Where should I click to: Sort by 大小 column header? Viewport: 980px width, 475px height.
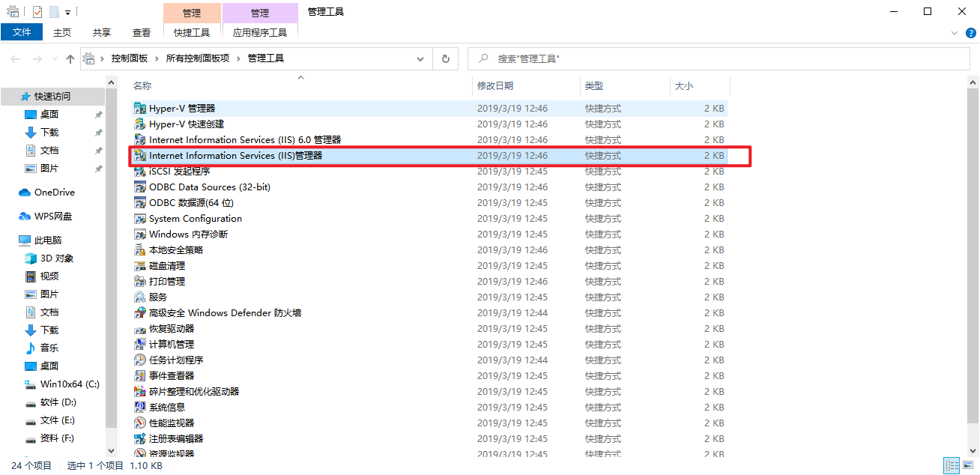tap(701, 86)
